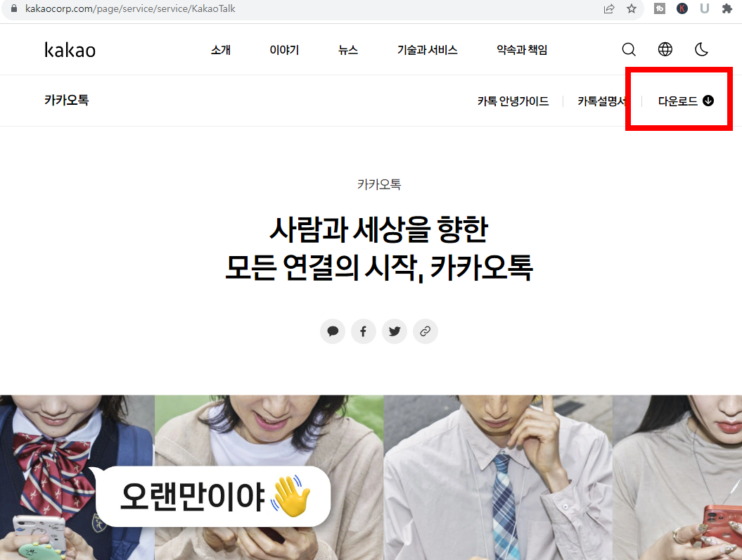
Task: Bookmark this page using the star icon
Action: (632, 10)
